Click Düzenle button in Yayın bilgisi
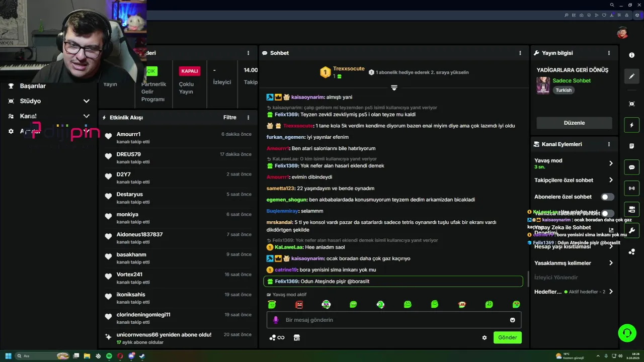This screenshot has width=644, height=362. [x=574, y=123]
